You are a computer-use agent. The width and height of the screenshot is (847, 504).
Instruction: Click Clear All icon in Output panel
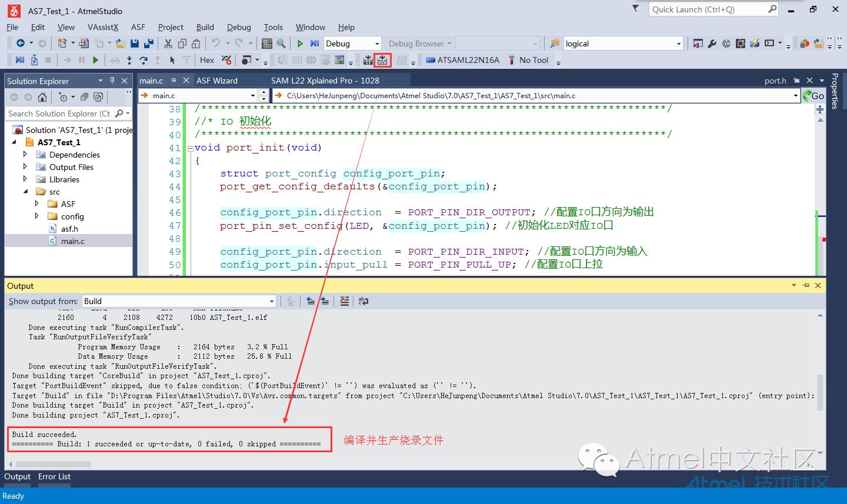345,301
